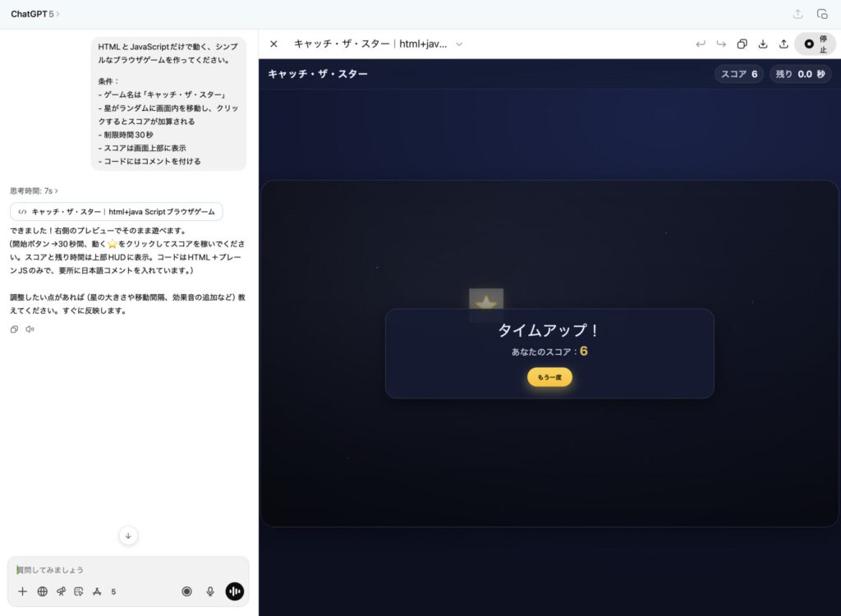
Task: Download the canvas file
Action: pos(763,44)
